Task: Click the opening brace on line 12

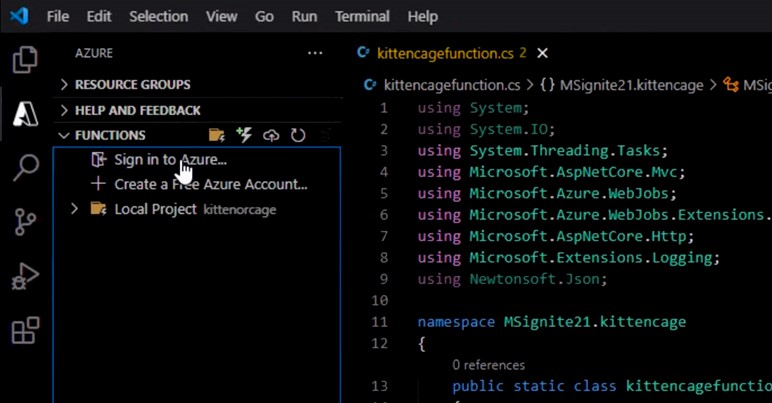Action: pos(421,343)
